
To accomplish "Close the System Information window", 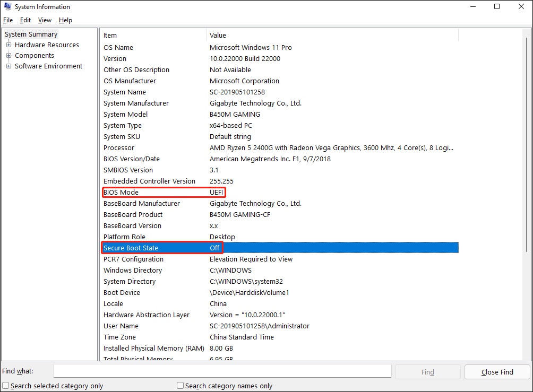I will [x=521, y=6].
